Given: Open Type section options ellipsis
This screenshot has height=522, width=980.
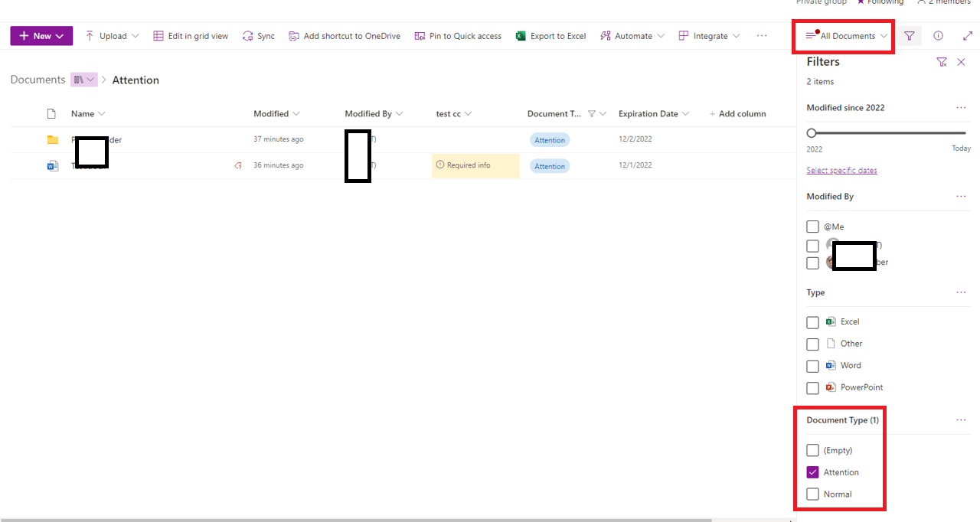Looking at the screenshot, I should [x=961, y=292].
